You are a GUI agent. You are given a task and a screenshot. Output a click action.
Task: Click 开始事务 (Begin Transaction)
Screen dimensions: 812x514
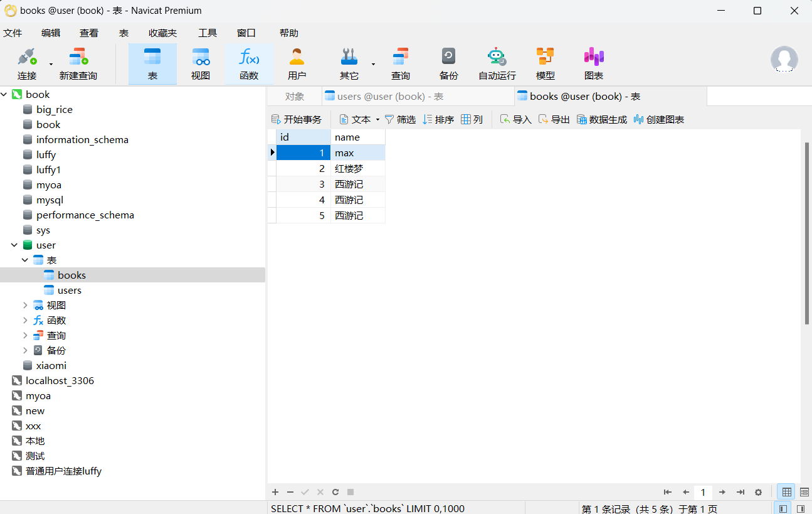click(x=297, y=119)
